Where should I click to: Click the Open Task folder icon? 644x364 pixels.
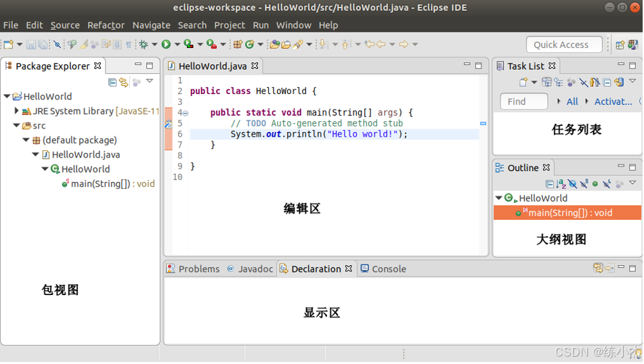(x=286, y=45)
